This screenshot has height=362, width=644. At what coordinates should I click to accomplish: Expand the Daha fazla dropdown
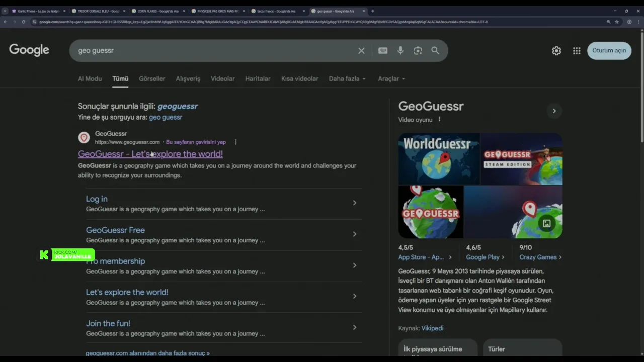pyautogui.click(x=347, y=79)
